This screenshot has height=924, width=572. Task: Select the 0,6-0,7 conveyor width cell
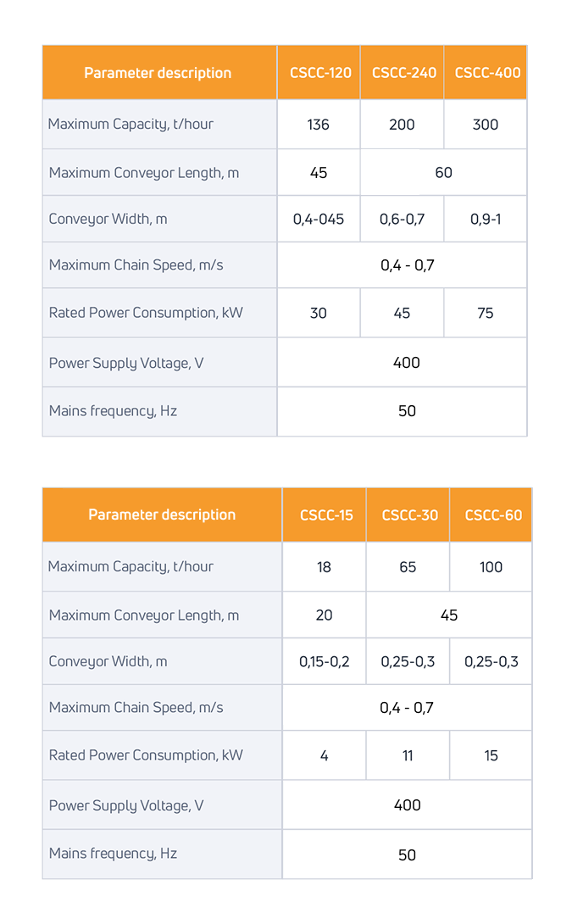402,219
